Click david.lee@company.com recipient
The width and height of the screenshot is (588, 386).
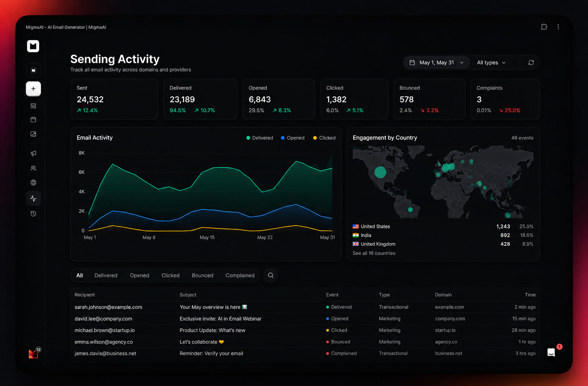click(x=103, y=319)
